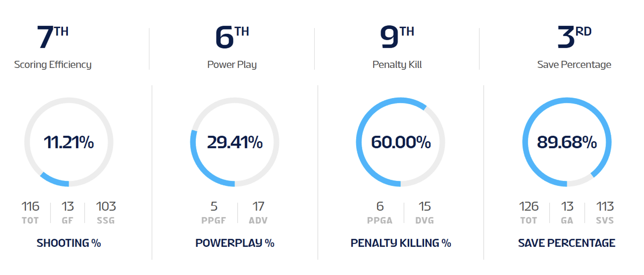Select the 29.41% powerplay progress ring
The width and height of the screenshot is (644, 275).
pos(235,142)
